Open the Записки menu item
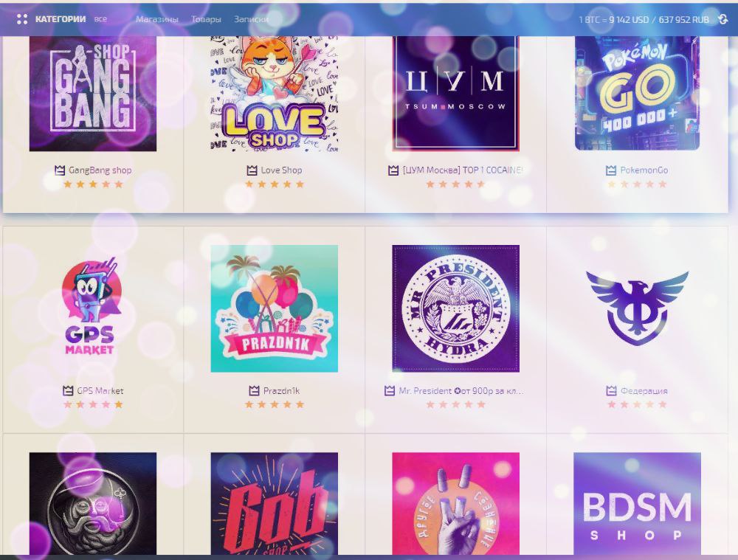The height and width of the screenshot is (560, 738). tap(251, 19)
